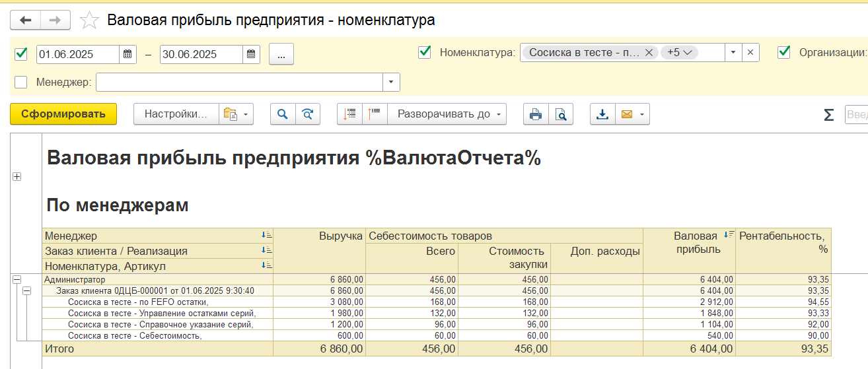The image size is (868, 369).
Task: Open the Настройки... button
Action: 175,114
